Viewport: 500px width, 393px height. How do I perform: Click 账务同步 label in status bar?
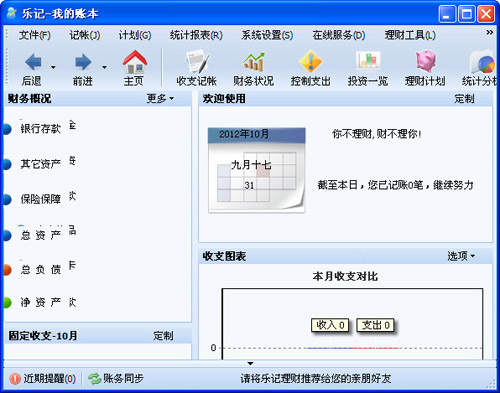123,378
